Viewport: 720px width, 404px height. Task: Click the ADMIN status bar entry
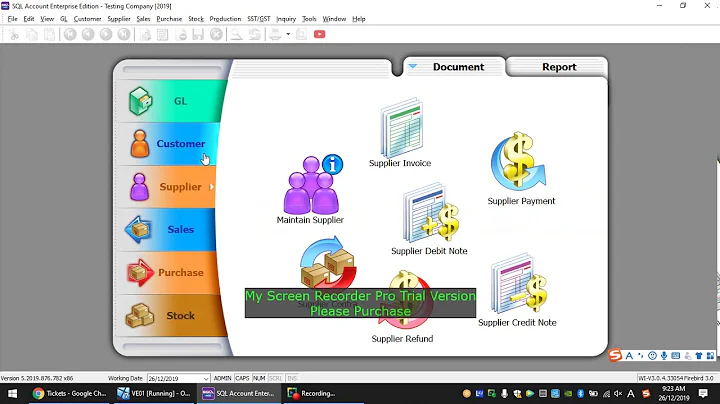coord(222,378)
